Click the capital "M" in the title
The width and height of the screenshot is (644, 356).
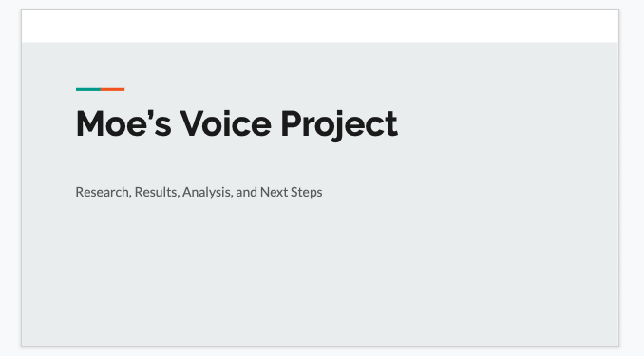coord(90,123)
